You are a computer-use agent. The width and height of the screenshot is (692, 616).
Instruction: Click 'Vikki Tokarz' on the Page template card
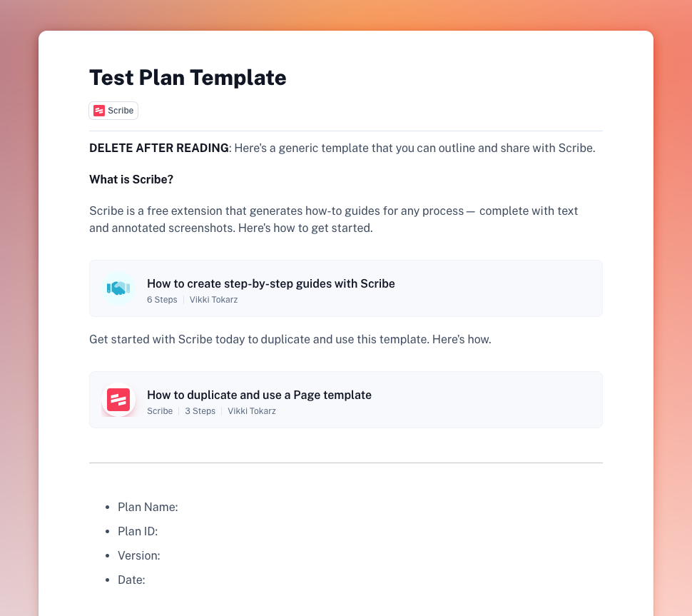(x=252, y=410)
